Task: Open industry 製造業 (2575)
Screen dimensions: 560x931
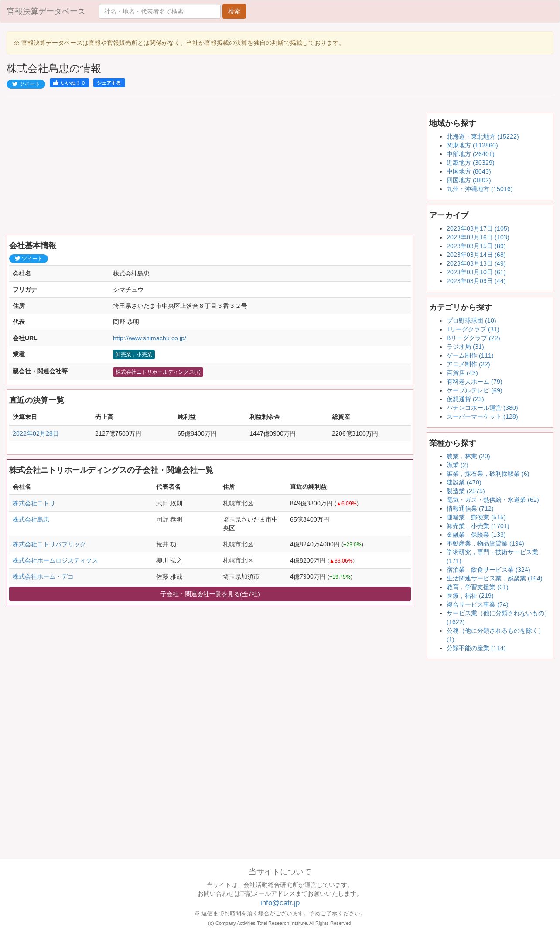Action: click(466, 491)
